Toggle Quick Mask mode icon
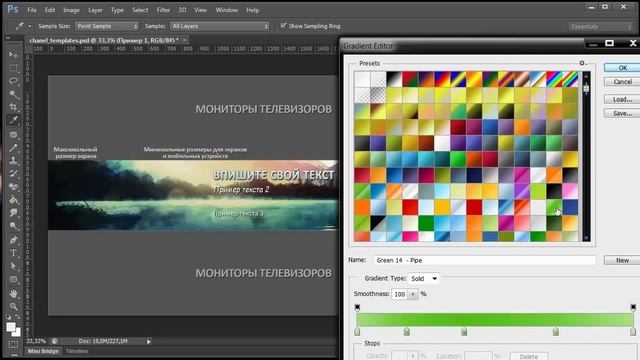 tap(13, 344)
